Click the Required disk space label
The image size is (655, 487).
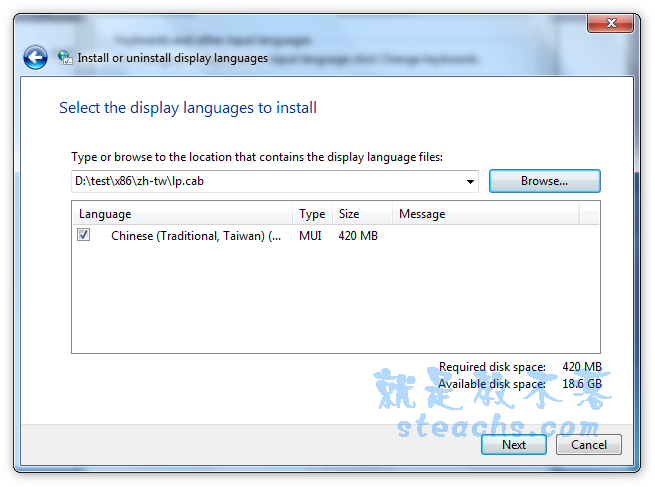(x=492, y=367)
